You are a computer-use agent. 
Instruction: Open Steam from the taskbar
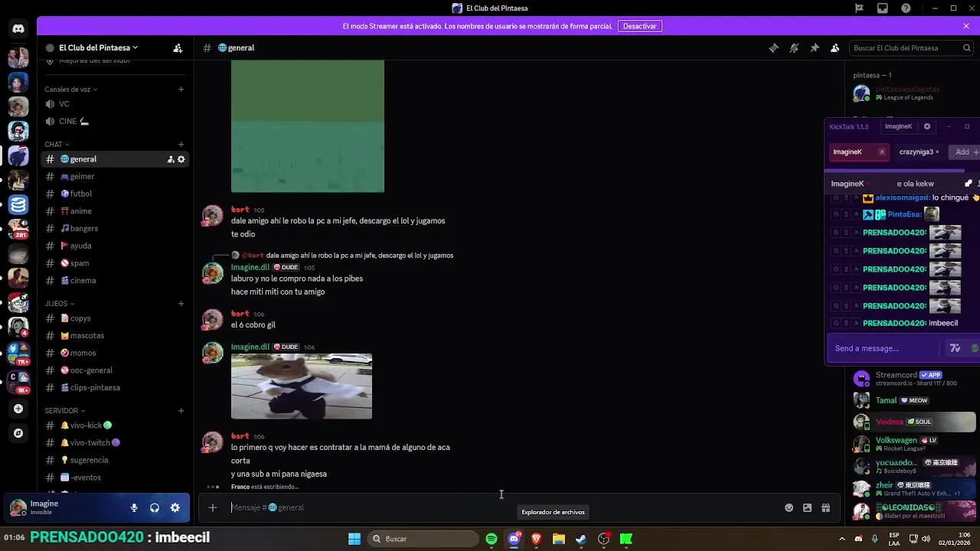(581, 539)
